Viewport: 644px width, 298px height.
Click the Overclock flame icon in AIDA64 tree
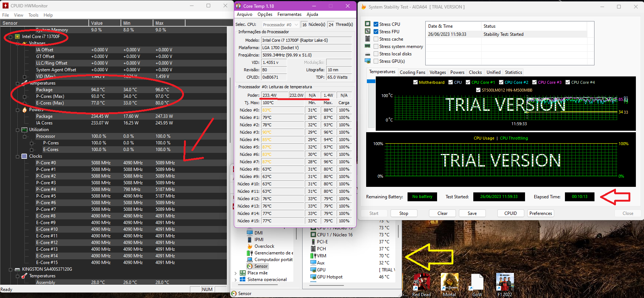click(x=250, y=246)
